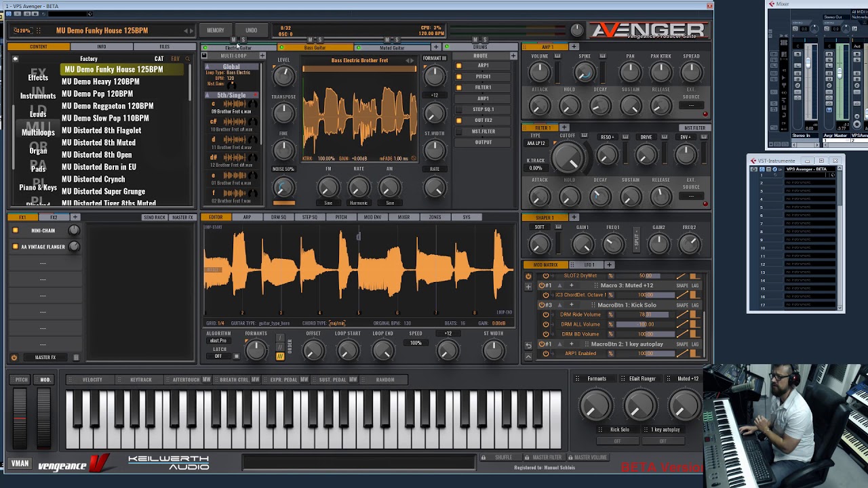
Task: Click the SEND RACK button
Action: click(x=154, y=217)
